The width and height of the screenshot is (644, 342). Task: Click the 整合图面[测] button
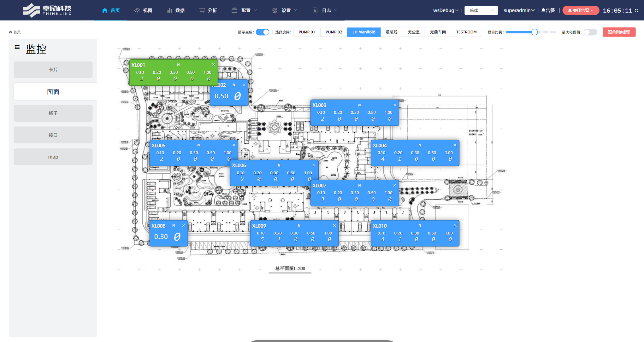[x=619, y=32]
